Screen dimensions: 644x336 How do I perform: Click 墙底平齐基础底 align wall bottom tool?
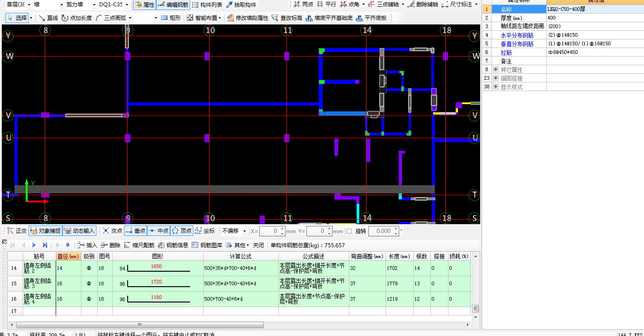(x=329, y=18)
